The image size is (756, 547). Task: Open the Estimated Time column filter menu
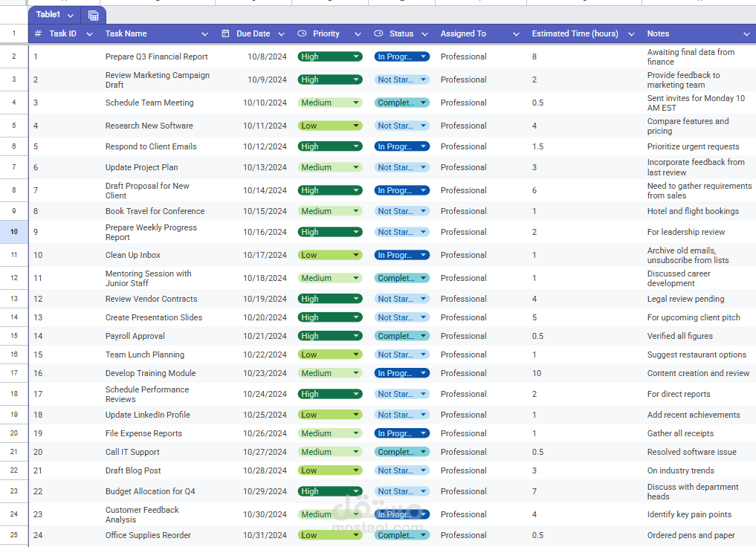tap(632, 34)
